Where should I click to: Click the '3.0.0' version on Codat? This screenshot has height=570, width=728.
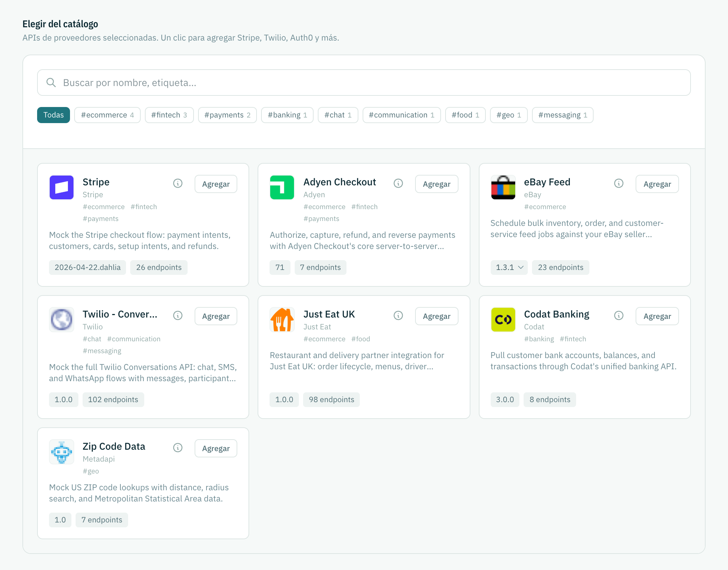click(x=505, y=400)
